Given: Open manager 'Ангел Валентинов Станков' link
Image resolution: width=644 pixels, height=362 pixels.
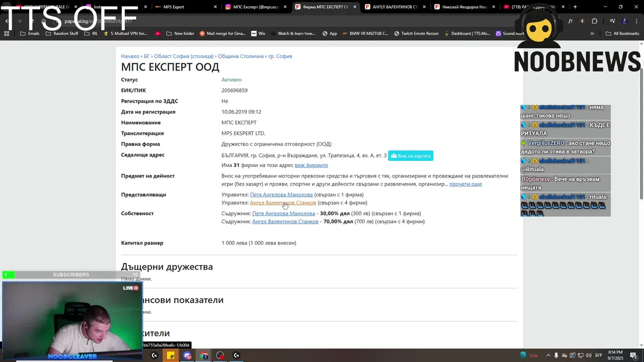Looking at the screenshot, I should click(x=283, y=203).
